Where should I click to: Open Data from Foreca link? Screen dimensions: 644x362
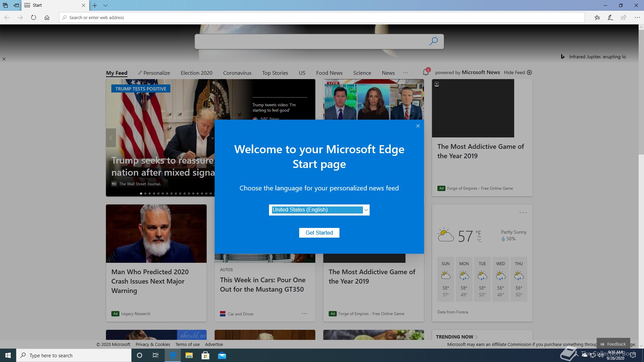pyautogui.click(x=452, y=312)
